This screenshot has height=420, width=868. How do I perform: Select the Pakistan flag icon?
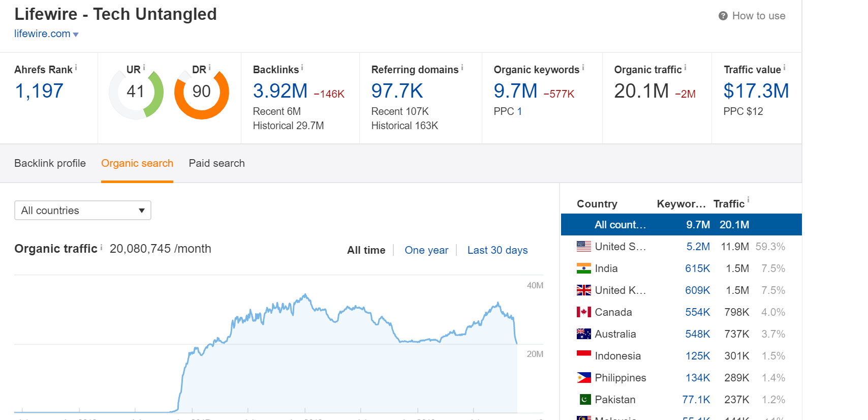click(x=585, y=400)
